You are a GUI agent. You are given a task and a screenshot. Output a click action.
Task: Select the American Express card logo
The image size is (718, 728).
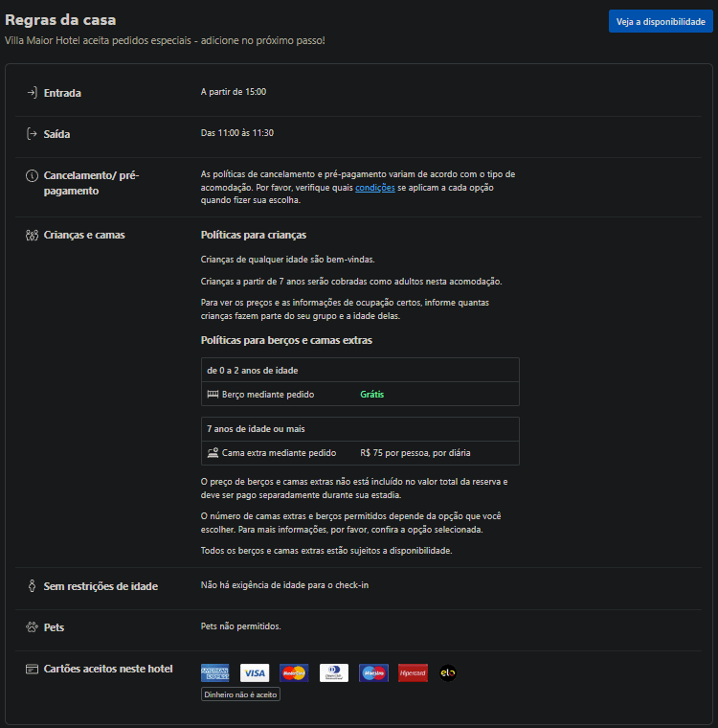click(214, 673)
